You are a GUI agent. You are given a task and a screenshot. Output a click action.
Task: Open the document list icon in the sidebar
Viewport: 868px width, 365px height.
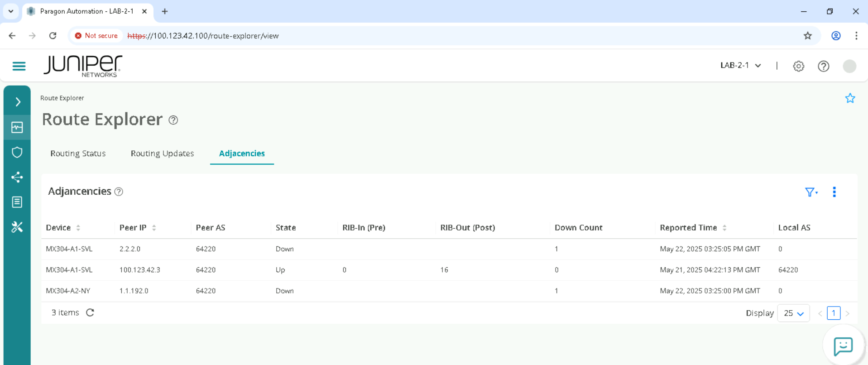point(17,202)
